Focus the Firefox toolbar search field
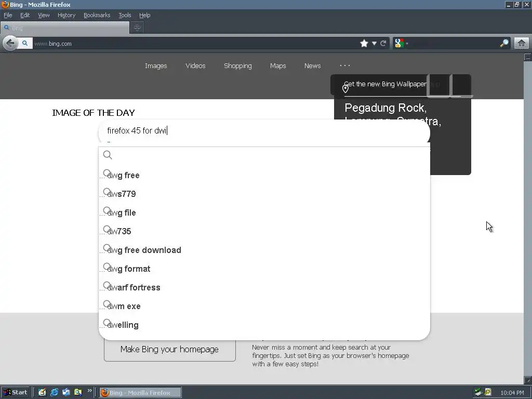The height and width of the screenshot is (399, 532). tap(454, 44)
